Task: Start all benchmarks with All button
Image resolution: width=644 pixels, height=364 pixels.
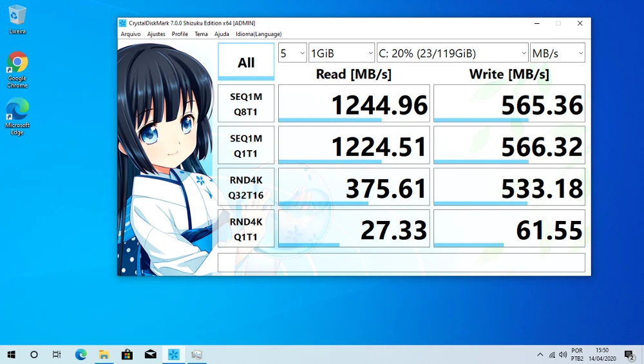Action: pos(246,62)
